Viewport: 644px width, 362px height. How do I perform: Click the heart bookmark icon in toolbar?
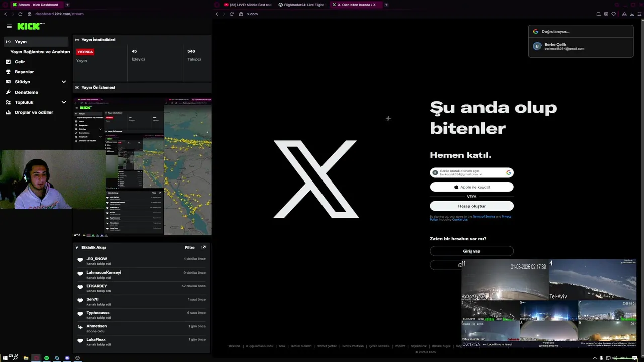613,14
